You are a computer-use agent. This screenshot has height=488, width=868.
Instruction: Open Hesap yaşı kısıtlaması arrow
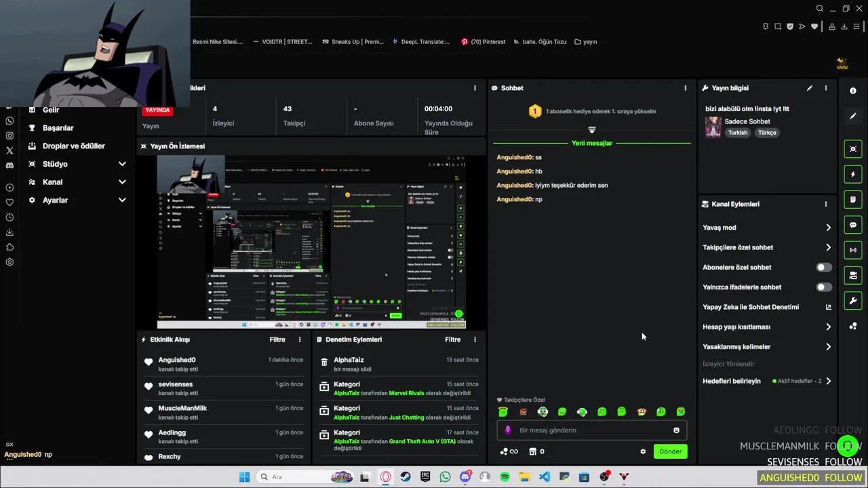[828, 327]
